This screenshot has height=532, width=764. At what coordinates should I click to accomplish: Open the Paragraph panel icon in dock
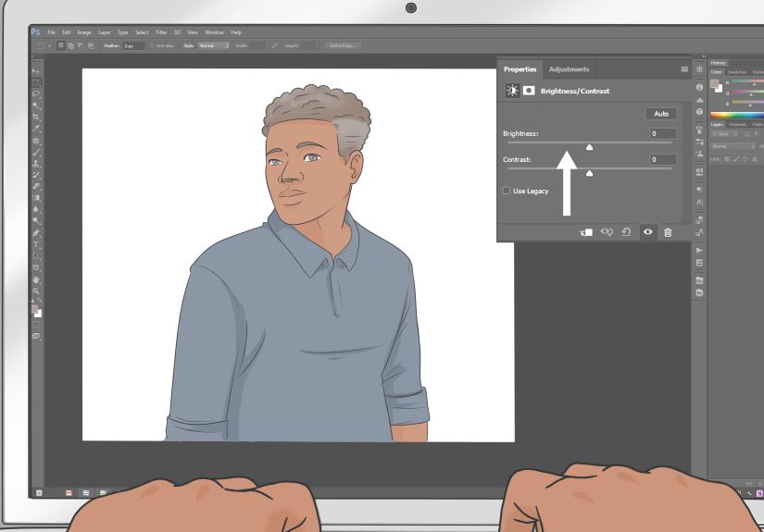(x=700, y=190)
